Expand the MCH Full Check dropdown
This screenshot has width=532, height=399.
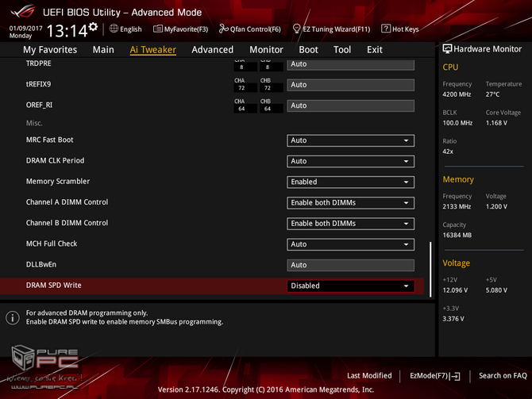(x=350, y=244)
